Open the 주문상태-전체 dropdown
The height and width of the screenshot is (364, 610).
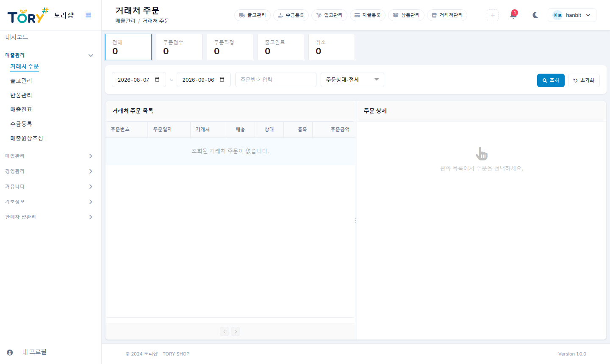coord(352,80)
